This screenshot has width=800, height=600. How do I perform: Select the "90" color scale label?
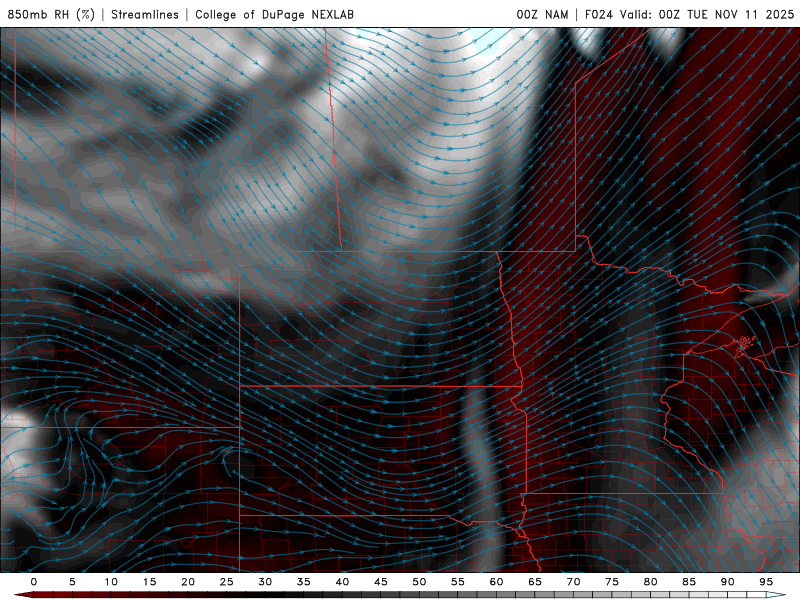pos(727,582)
